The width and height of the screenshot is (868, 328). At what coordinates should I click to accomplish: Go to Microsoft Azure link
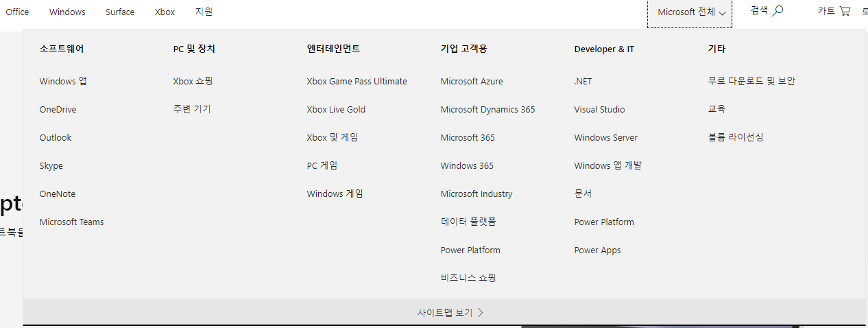(x=472, y=81)
